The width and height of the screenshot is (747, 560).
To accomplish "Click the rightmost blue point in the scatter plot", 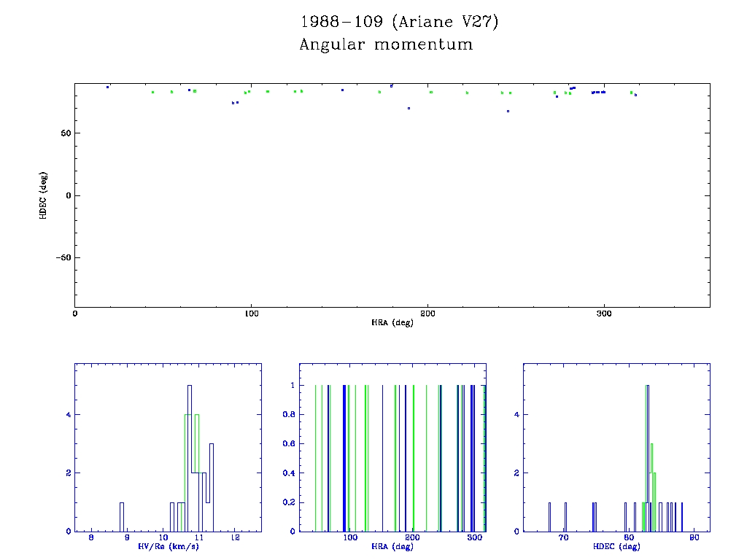I will click(636, 95).
